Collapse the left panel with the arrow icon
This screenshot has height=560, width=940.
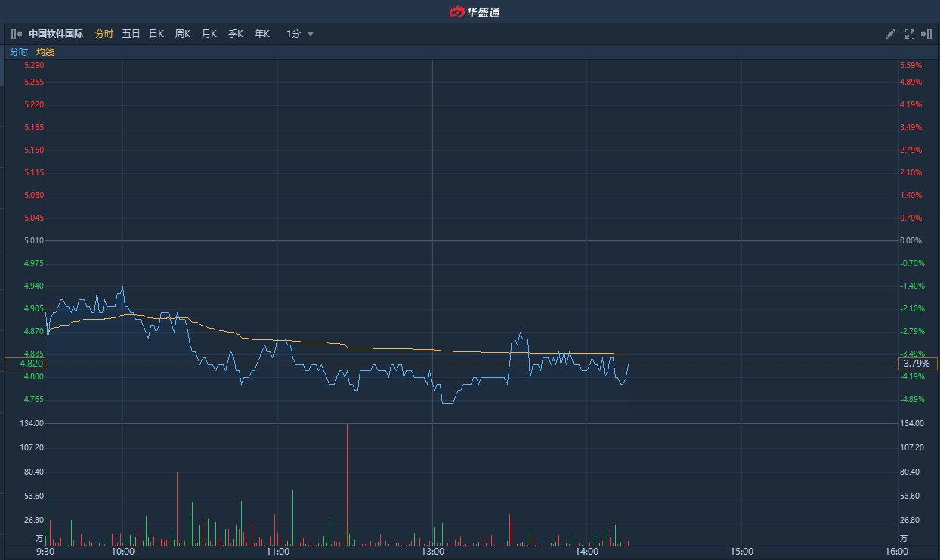[16, 34]
